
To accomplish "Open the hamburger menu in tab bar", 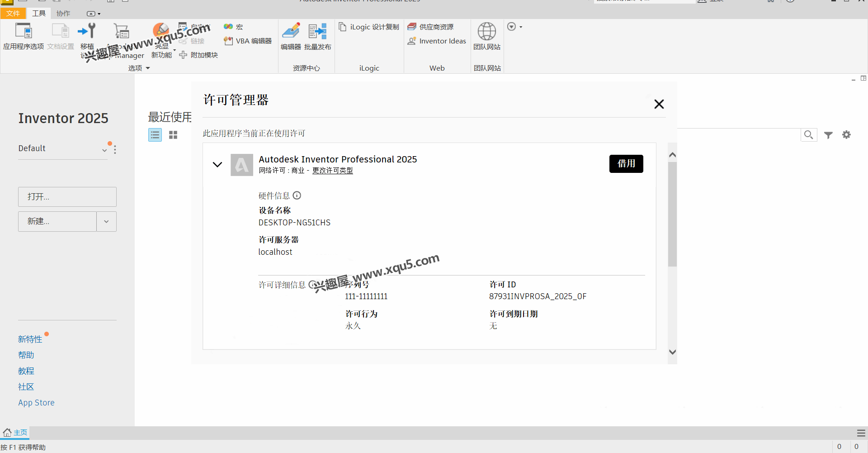I will click(x=861, y=433).
